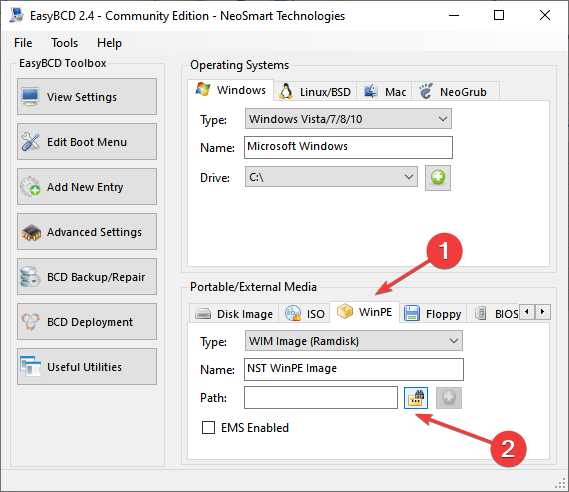Switch to the Floppy tab
Image resolution: width=569 pixels, height=492 pixels.
tap(433, 314)
